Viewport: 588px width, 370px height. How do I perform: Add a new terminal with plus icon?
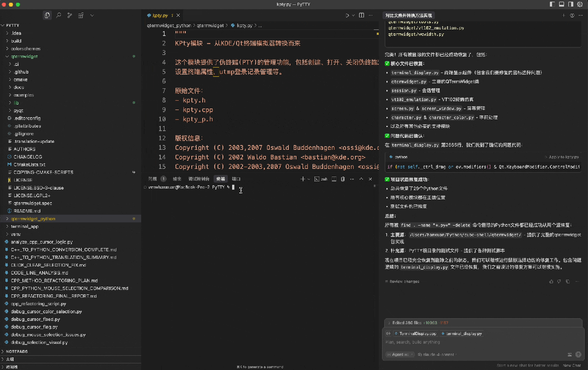pyautogui.click(x=302, y=179)
